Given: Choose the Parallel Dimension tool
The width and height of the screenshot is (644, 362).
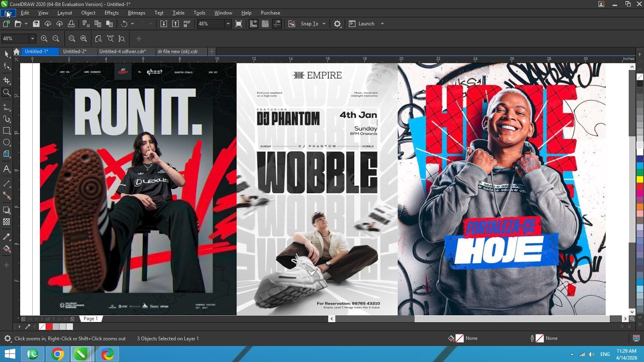Looking at the screenshot, I should pyautogui.click(x=7, y=184).
